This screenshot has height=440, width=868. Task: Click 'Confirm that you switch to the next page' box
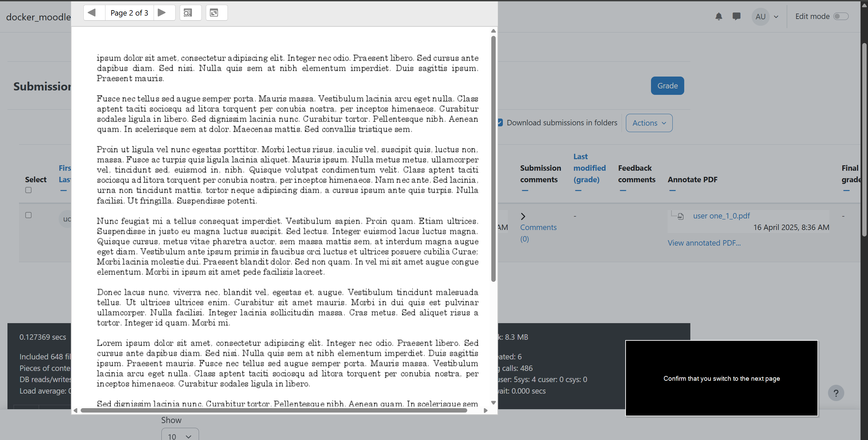pos(722,378)
